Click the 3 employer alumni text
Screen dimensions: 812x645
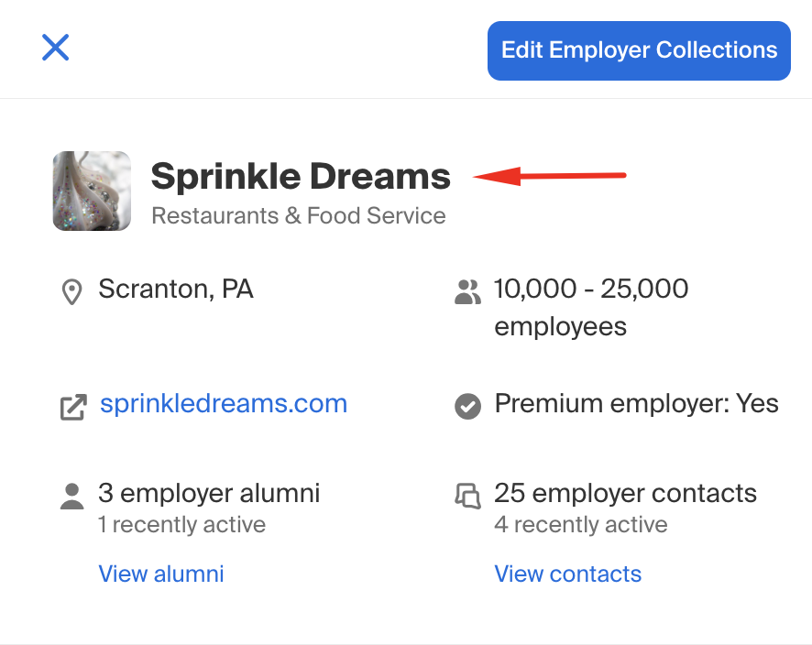pos(209,493)
